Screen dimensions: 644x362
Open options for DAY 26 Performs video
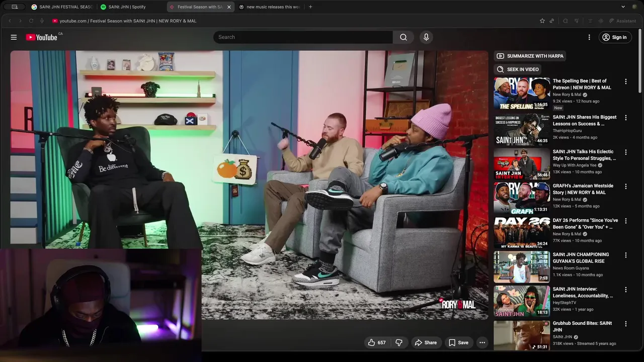tap(626, 221)
